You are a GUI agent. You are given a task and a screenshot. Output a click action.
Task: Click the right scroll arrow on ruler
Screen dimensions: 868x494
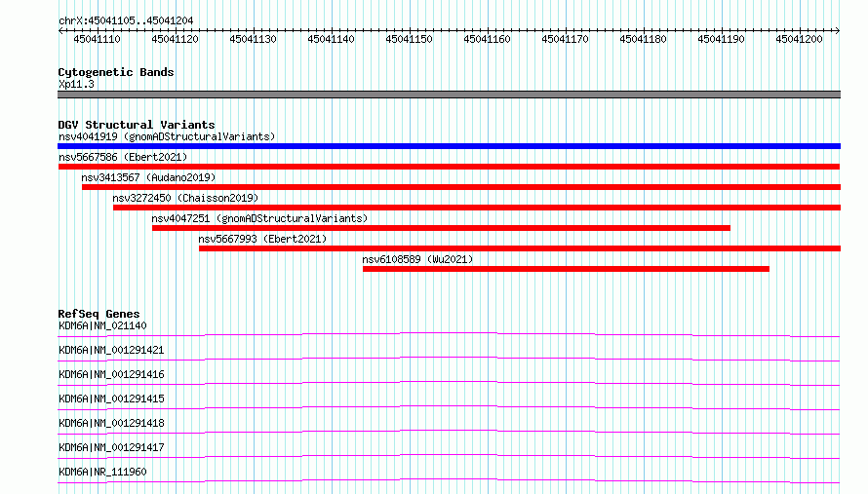coord(838,30)
